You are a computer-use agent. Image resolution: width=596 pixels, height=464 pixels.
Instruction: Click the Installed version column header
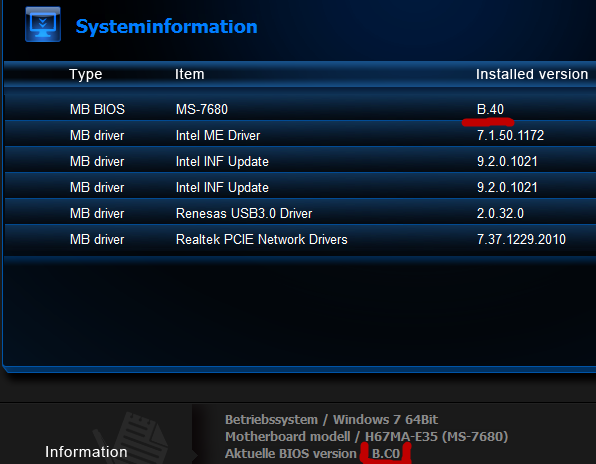click(x=532, y=74)
